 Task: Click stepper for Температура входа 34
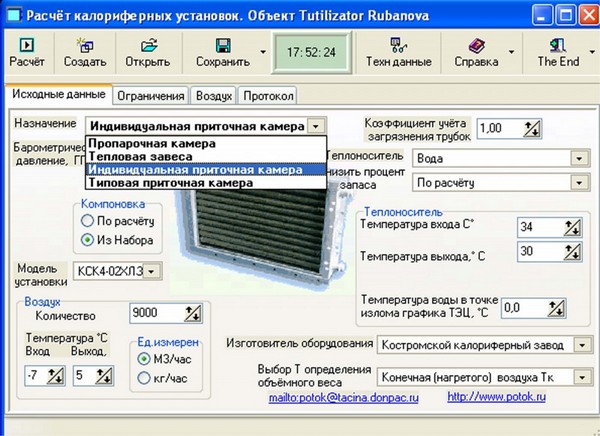pos(572,228)
